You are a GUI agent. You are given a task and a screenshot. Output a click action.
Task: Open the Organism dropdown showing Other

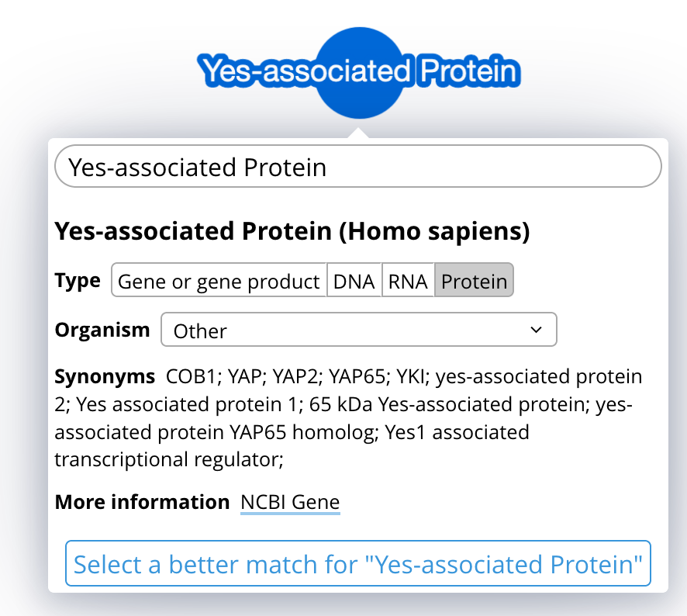point(358,330)
